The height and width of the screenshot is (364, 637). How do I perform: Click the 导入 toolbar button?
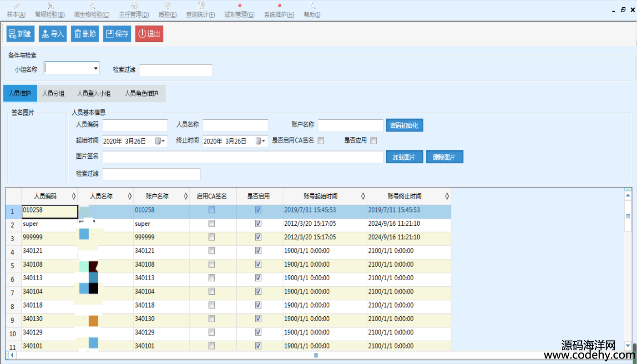point(53,34)
